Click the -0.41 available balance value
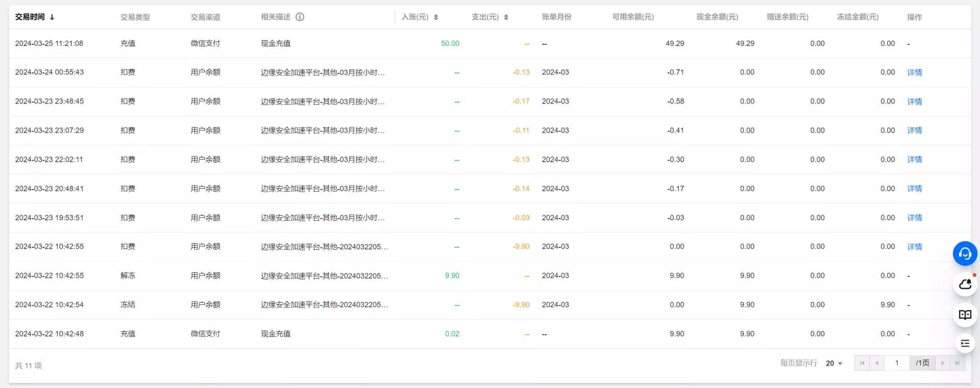This screenshot has height=388, width=980. tap(676, 131)
